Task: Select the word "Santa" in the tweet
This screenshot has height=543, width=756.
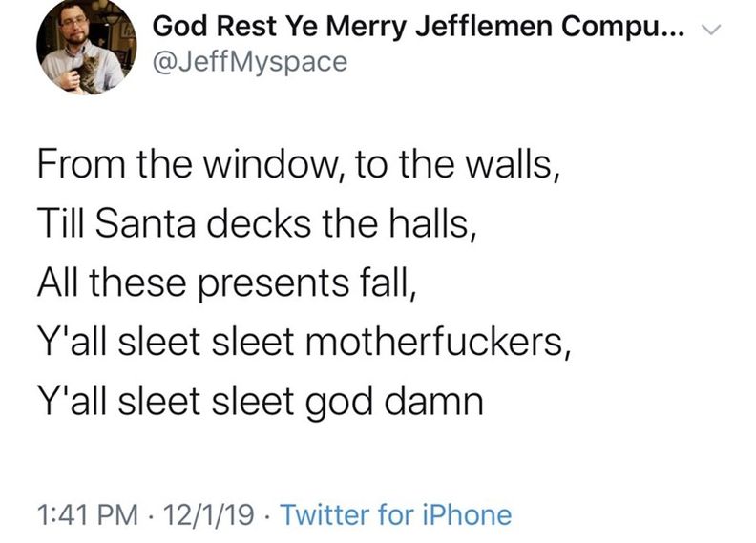Action: click(145, 224)
